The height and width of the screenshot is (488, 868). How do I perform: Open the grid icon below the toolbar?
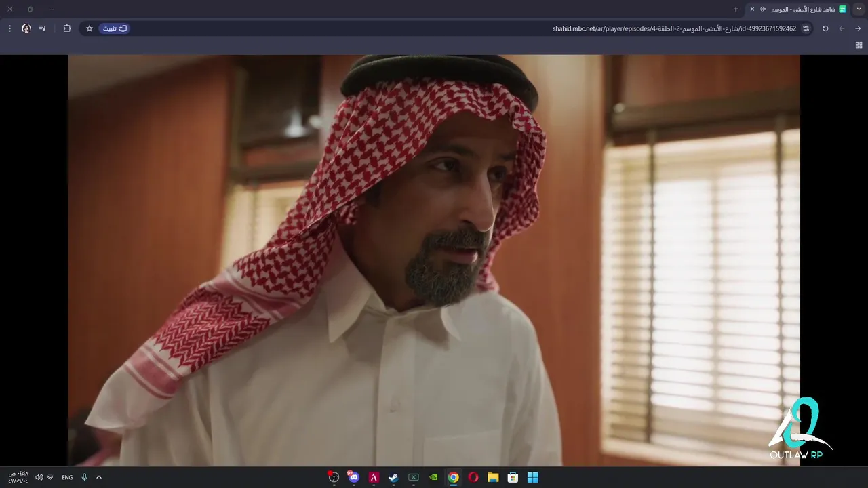click(859, 45)
